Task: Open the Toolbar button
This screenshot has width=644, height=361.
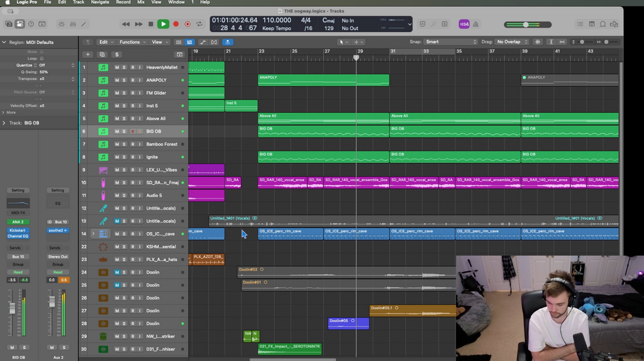Action: [x=42, y=25]
